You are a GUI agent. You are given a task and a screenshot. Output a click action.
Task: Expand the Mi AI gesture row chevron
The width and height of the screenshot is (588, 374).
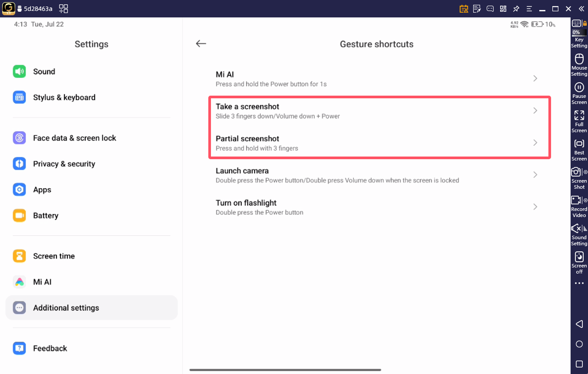click(x=535, y=78)
